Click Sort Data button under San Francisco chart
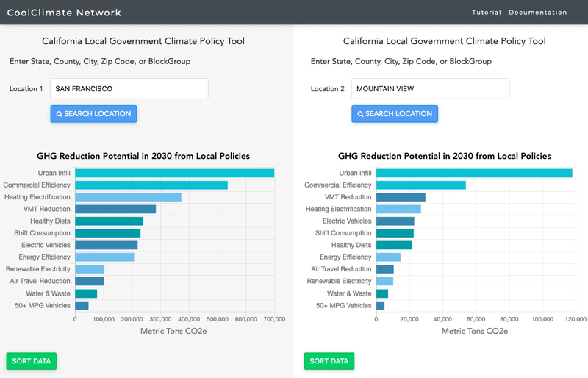588x378 pixels. tap(32, 361)
